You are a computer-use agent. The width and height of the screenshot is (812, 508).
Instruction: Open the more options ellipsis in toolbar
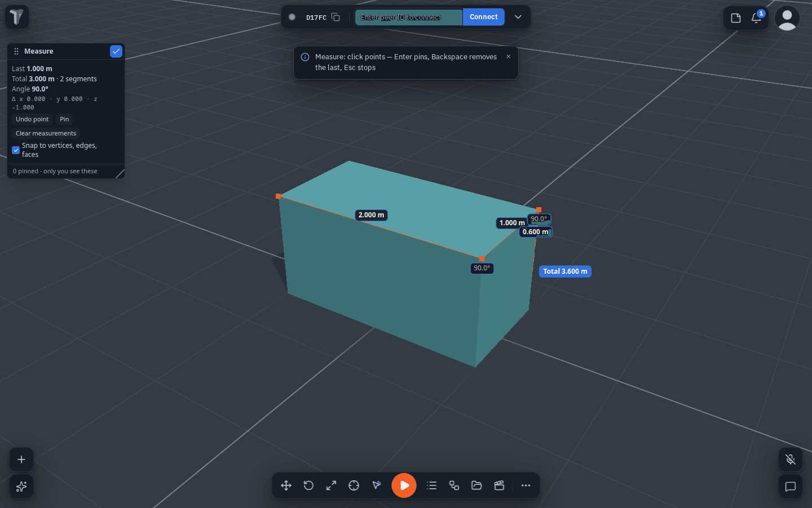tap(526, 485)
